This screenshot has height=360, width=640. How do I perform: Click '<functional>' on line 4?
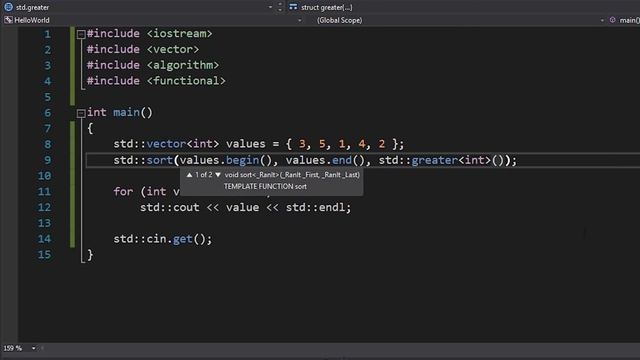(x=186, y=81)
